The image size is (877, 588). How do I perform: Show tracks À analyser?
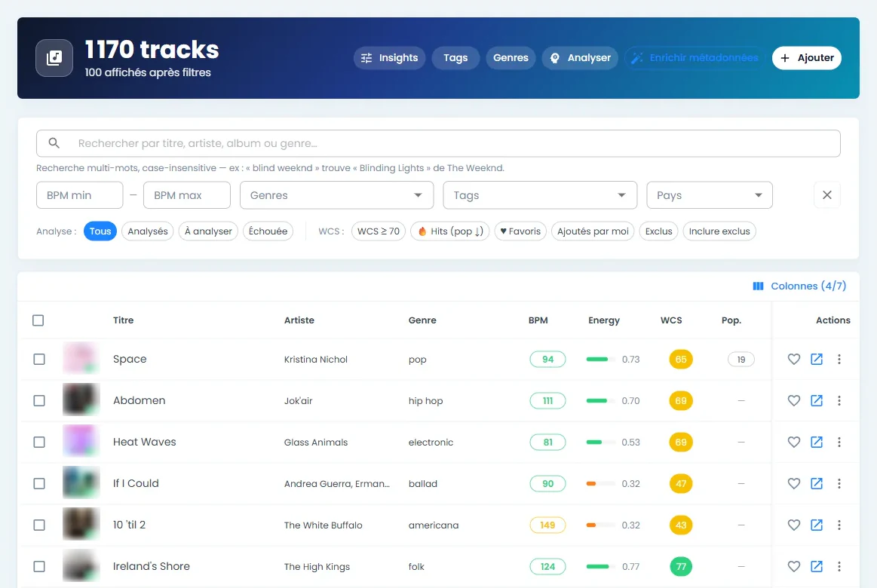[208, 231]
